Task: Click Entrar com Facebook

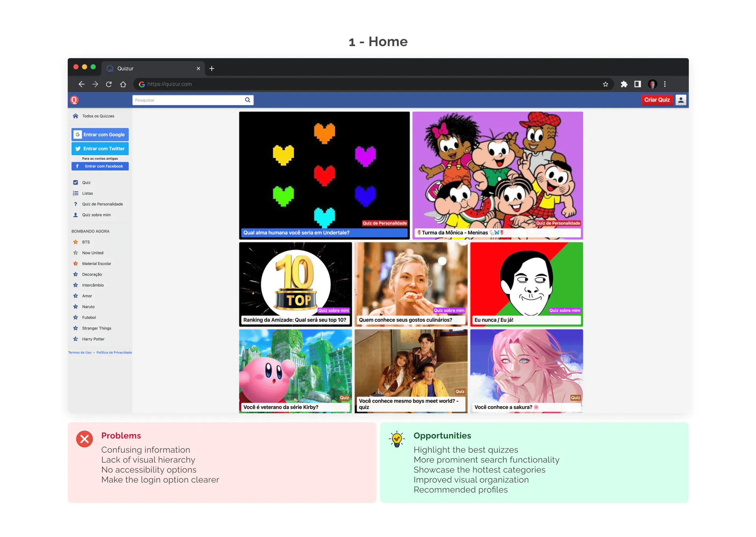Action: pyautogui.click(x=100, y=166)
